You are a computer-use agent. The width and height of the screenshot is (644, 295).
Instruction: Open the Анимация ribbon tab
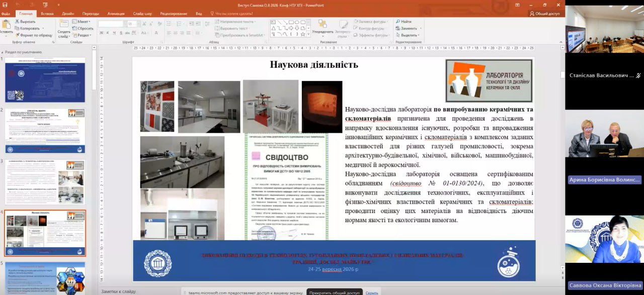[x=116, y=14]
